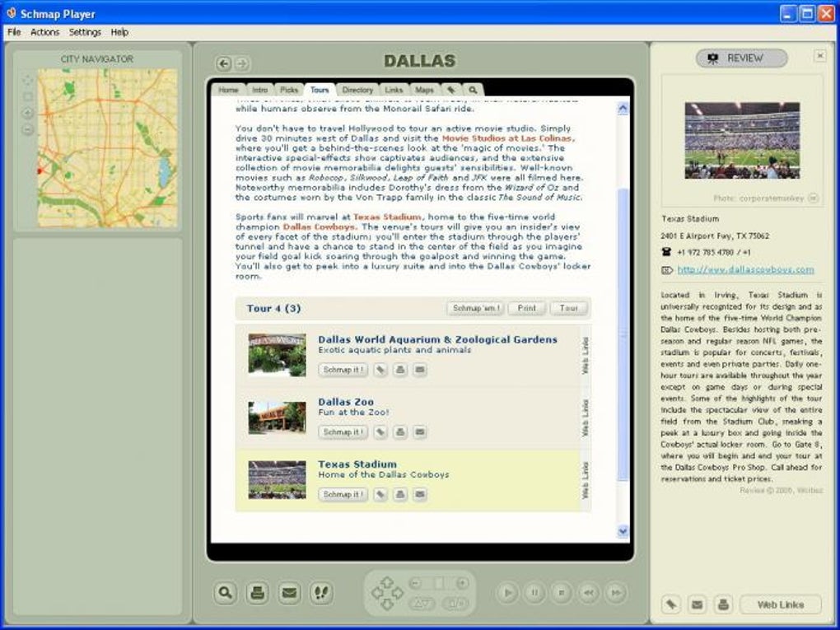Print the Dallas World Aquarium entry
Viewport: 840px width, 630px height.
point(400,370)
